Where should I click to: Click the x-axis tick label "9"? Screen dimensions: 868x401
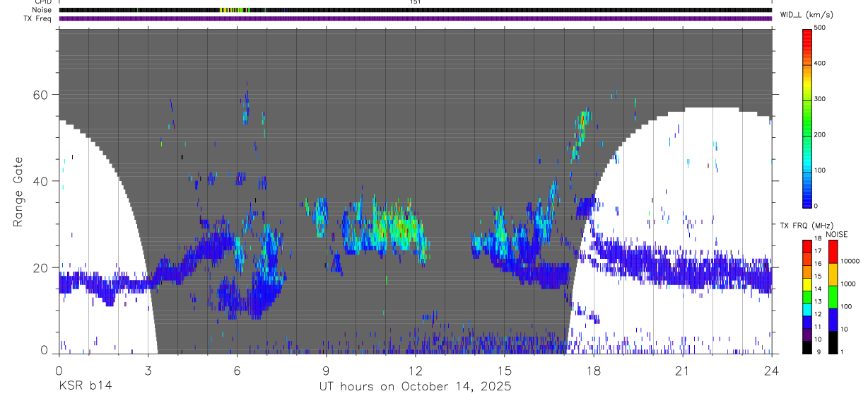tap(326, 371)
